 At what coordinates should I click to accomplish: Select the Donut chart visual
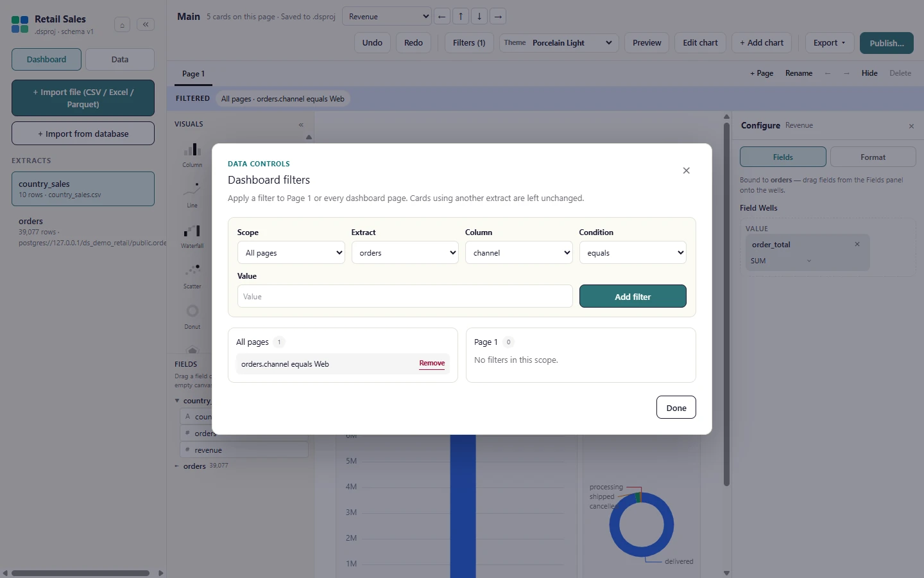(x=193, y=317)
